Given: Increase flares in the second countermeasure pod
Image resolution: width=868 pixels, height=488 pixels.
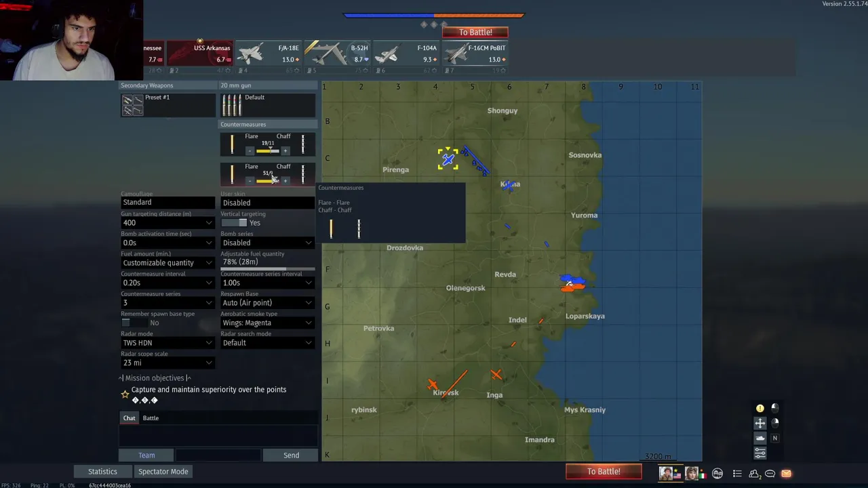Looking at the screenshot, I should click(x=285, y=181).
